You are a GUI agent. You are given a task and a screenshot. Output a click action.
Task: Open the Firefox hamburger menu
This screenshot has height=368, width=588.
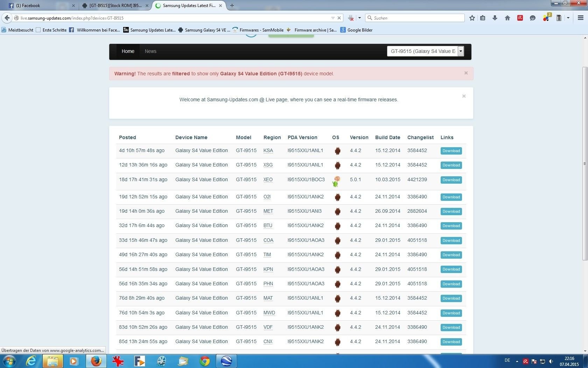click(581, 18)
